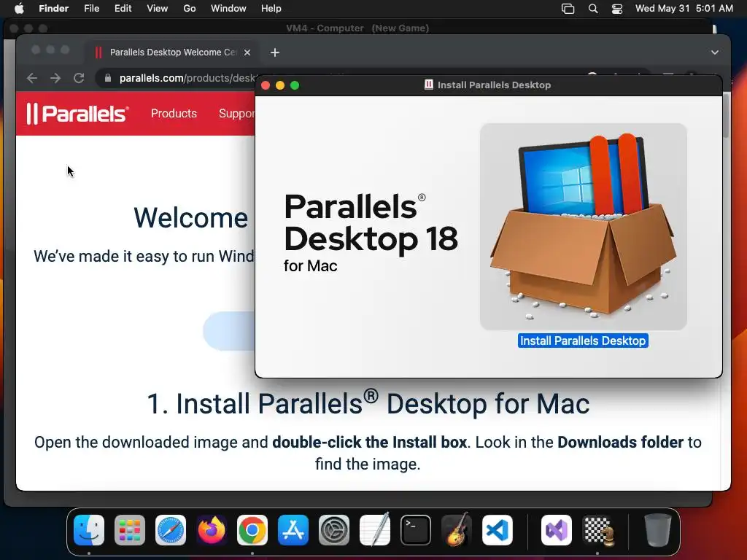Click the partially hidden blue webpage button
Screen dimensions: 747x560
click(229, 331)
